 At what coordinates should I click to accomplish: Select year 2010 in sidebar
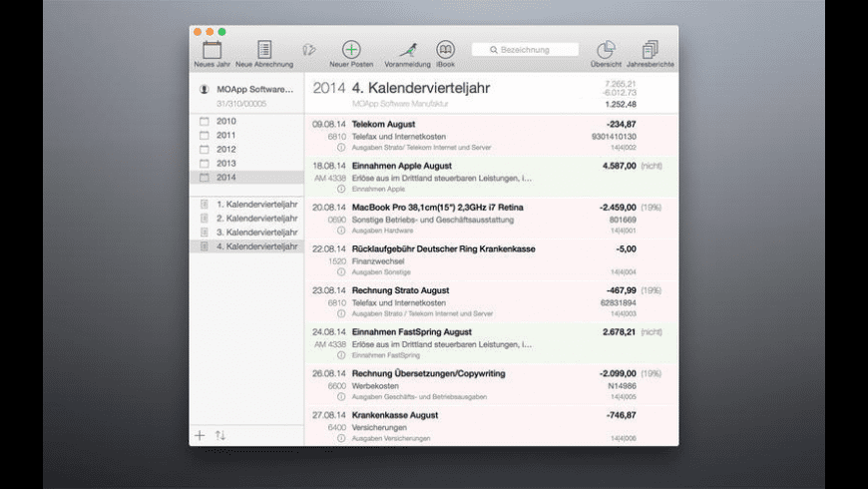pyautogui.click(x=246, y=121)
